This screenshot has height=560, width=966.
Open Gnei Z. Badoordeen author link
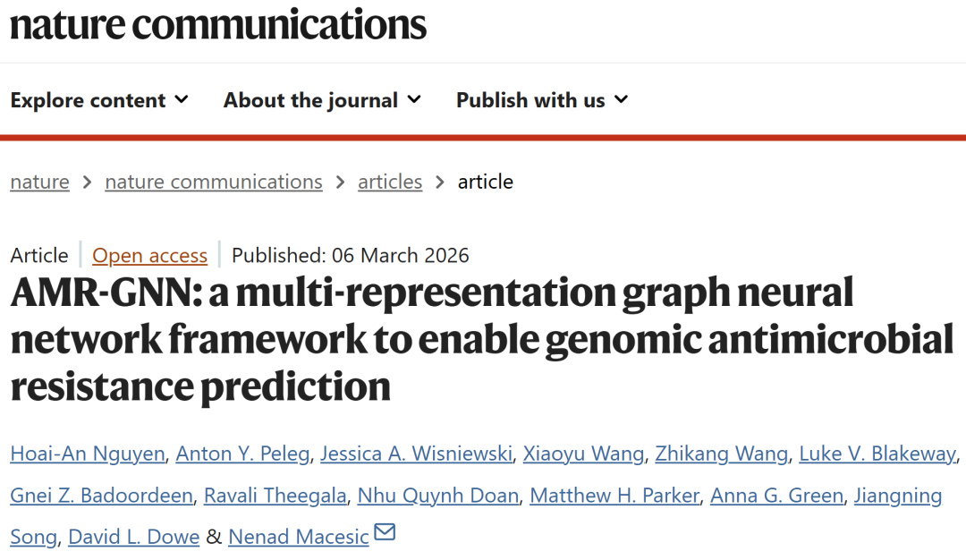(101, 495)
